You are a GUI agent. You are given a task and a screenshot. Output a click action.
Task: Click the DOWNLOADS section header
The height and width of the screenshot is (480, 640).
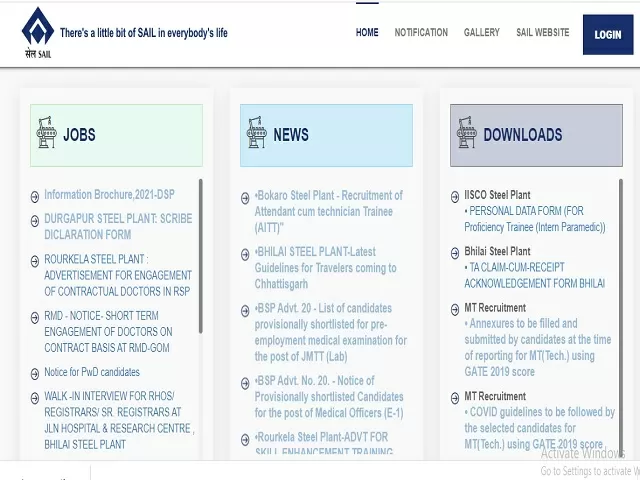(536, 135)
